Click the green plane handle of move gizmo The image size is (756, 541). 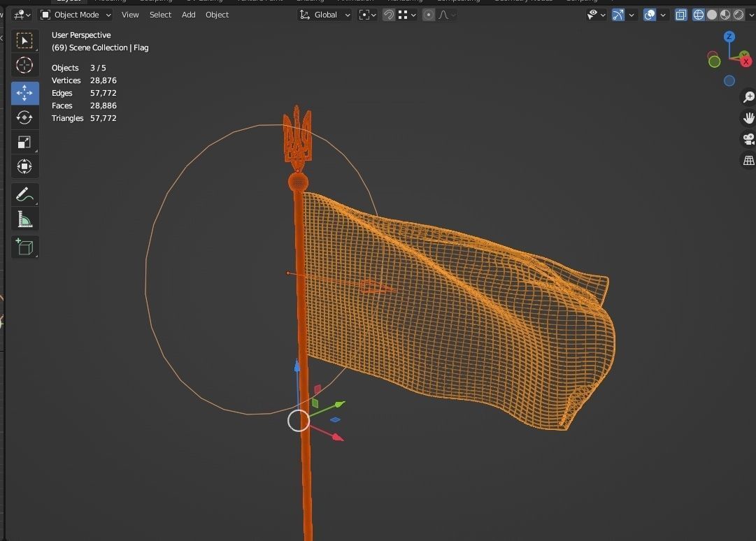pos(315,403)
